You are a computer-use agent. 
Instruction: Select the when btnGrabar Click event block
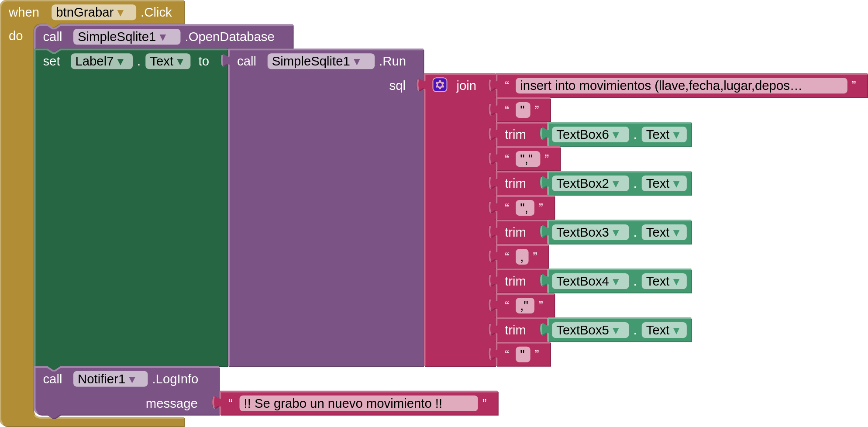pos(24,12)
